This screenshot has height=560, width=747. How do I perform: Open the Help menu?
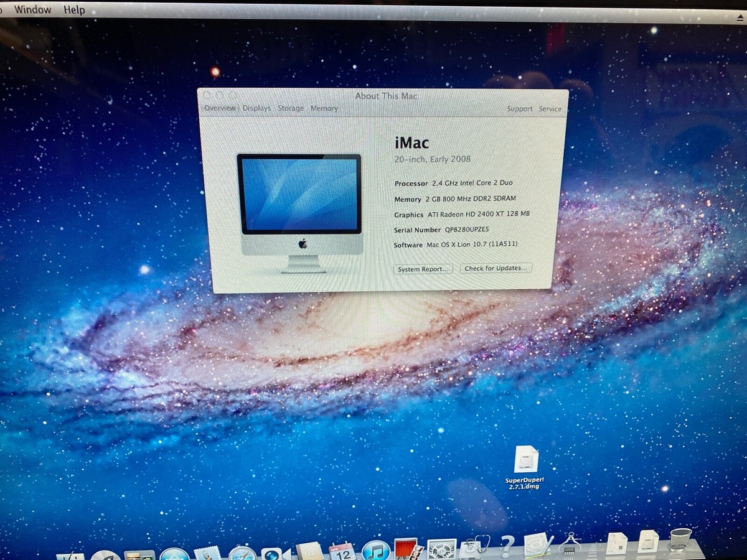[x=74, y=9]
